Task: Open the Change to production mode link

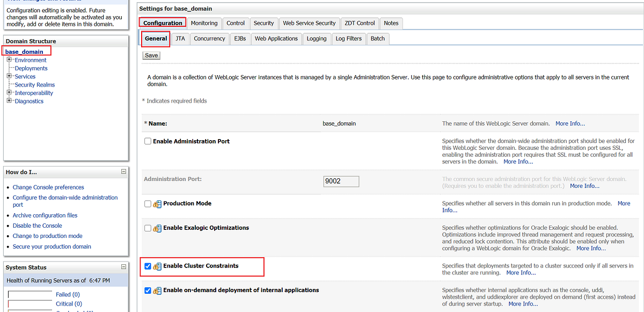Action: coord(47,236)
